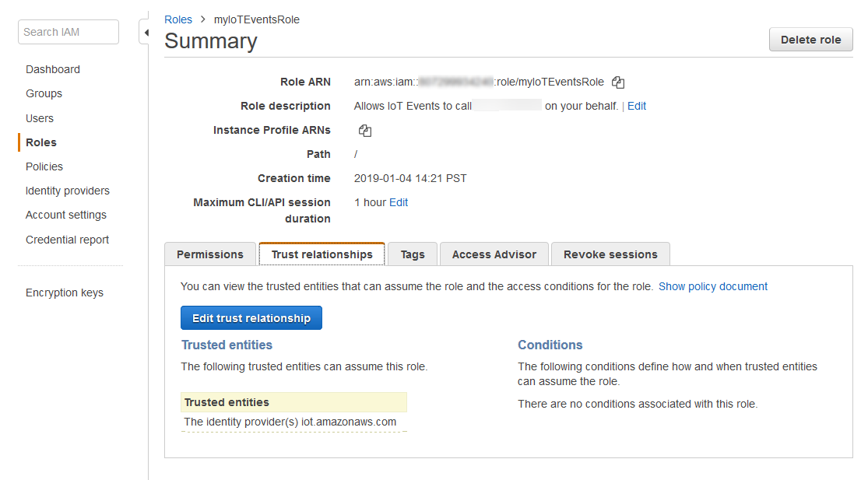Copy the Role ARN to clipboard
868x480 pixels.
(x=617, y=82)
